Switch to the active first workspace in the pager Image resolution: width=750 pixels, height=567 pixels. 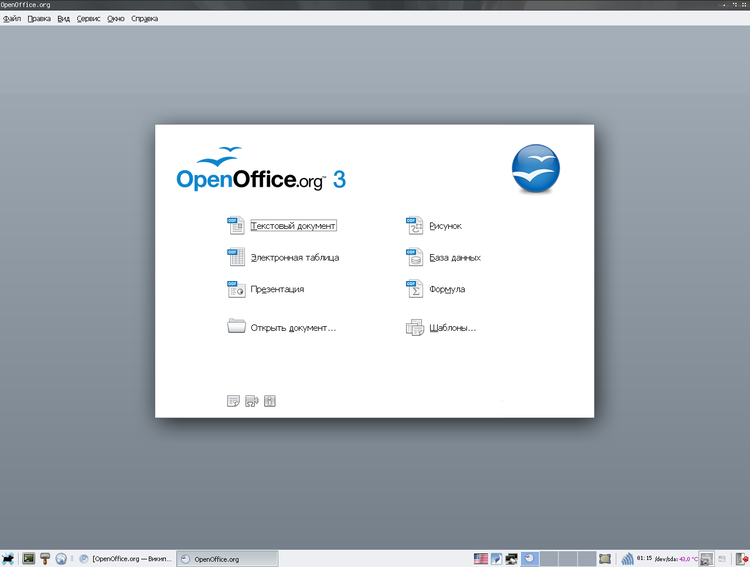(x=529, y=558)
